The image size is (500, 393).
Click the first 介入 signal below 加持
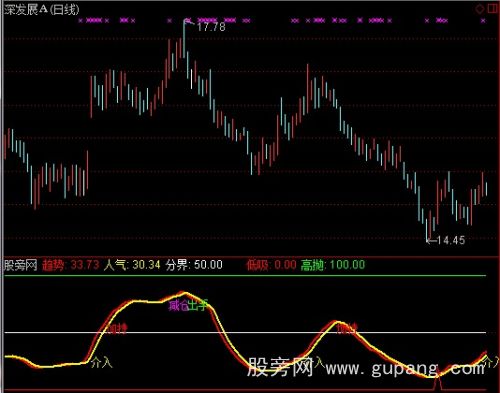pos(102,362)
